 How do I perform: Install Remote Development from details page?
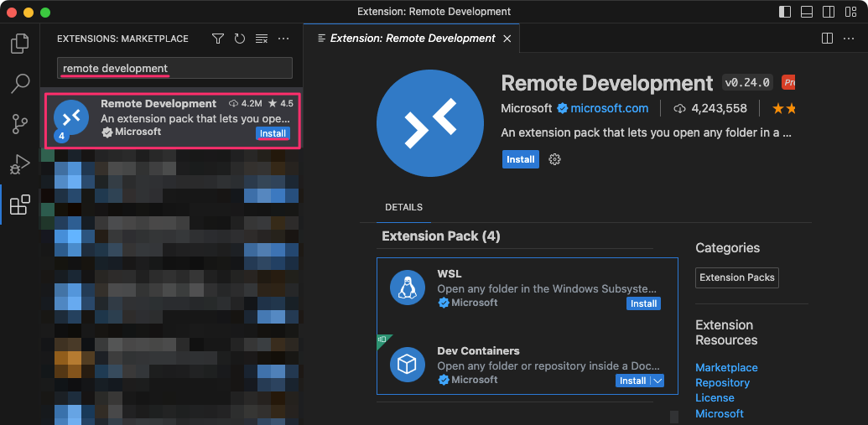520,159
